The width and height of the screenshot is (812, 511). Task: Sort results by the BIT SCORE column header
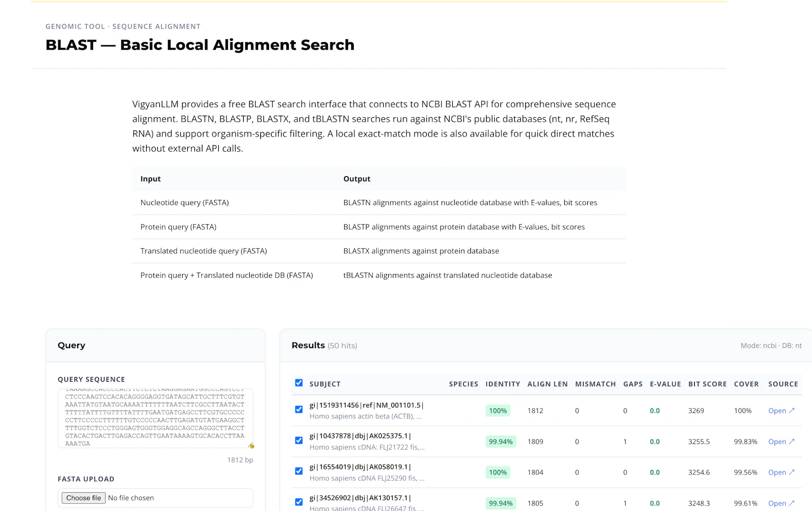click(x=707, y=384)
